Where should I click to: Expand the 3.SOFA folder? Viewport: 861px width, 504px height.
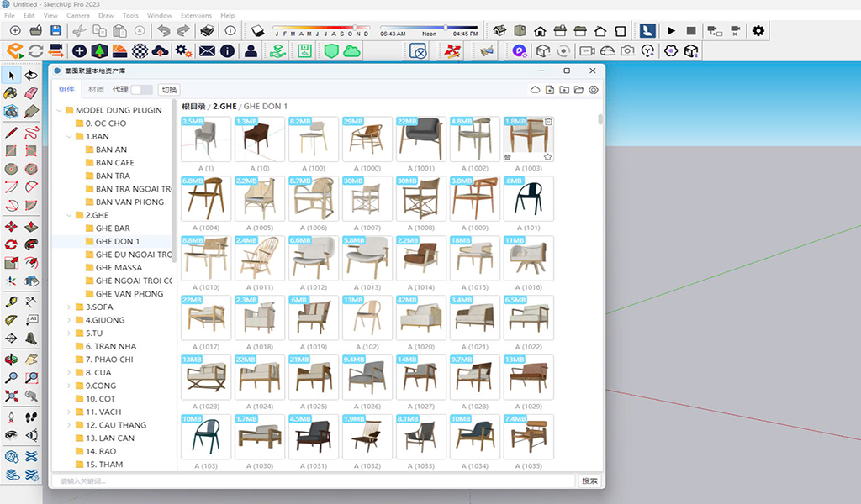[x=70, y=307]
